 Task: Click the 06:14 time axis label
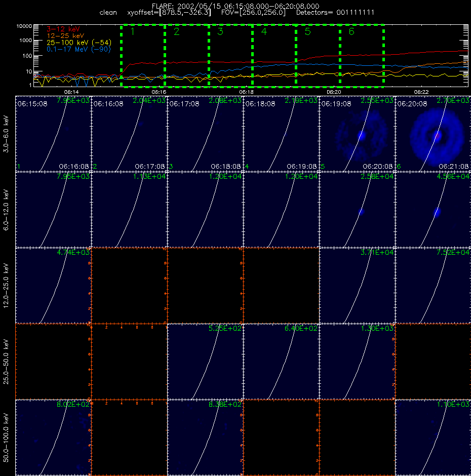[71, 92]
